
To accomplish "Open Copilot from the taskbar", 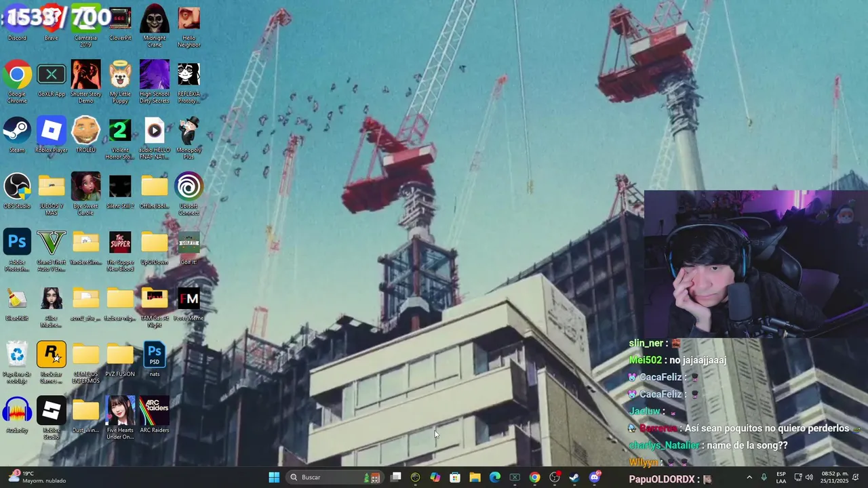I will pyautogui.click(x=435, y=477).
